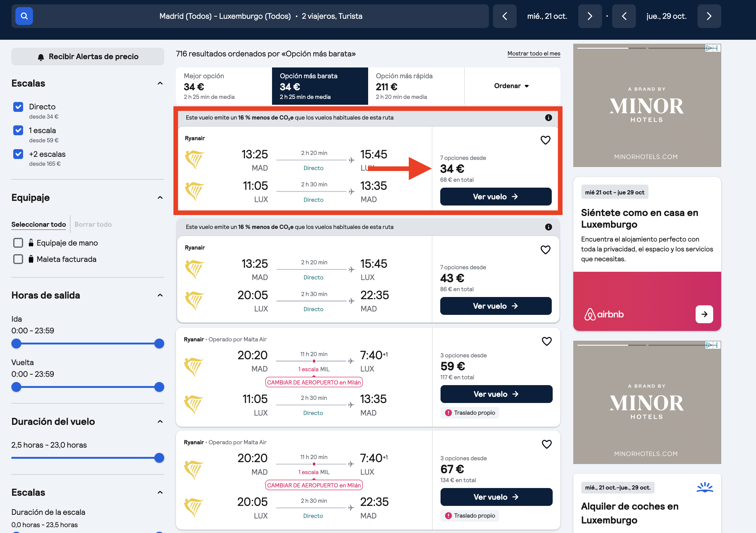Favorite the 43 € Ryanair flight

click(x=545, y=250)
